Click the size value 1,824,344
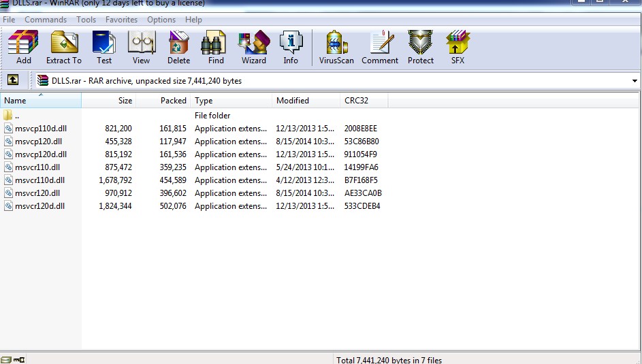 click(115, 206)
